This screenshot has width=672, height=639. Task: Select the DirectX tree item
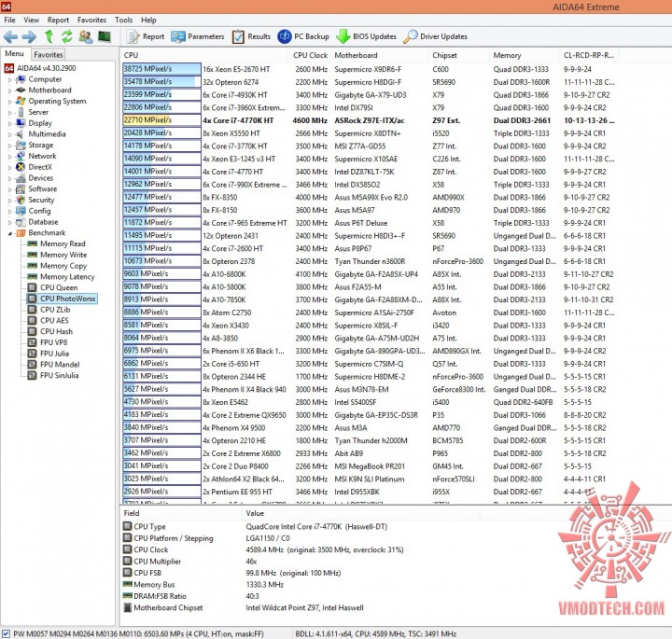coord(34,167)
